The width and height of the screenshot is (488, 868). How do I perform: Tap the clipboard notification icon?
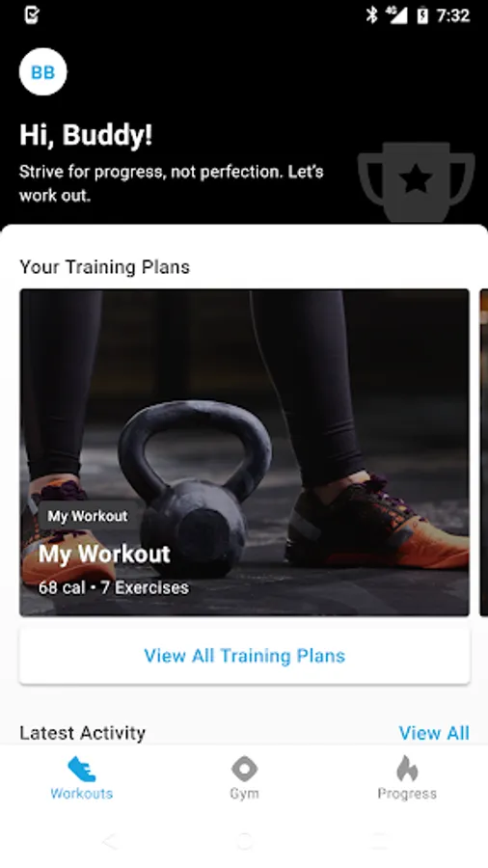tap(32, 14)
